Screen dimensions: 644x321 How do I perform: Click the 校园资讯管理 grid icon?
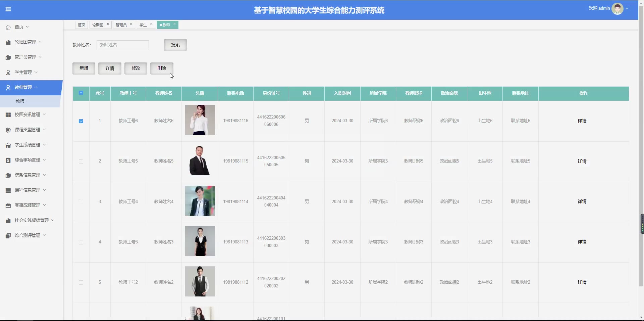coord(8,115)
